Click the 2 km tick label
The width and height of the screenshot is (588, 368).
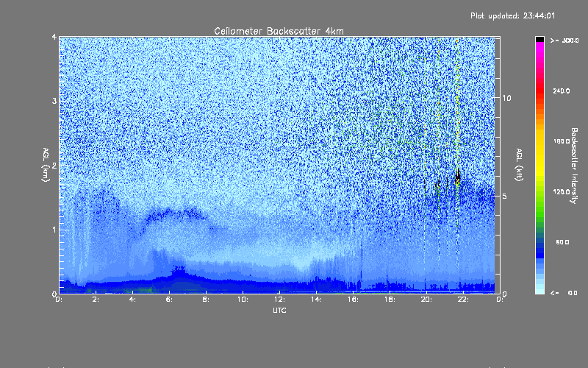point(54,166)
